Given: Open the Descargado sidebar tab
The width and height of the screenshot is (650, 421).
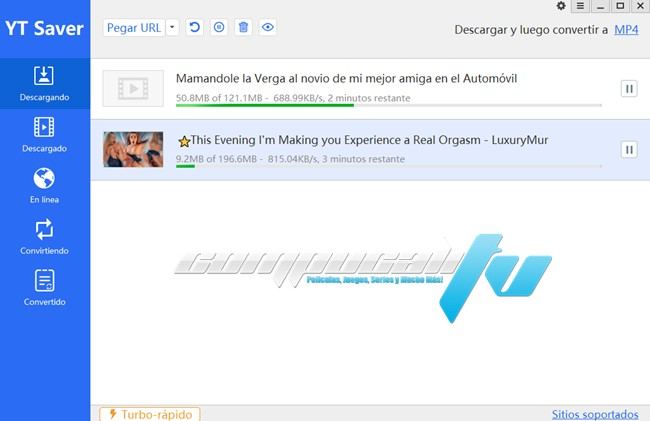Looking at the screenshot, I should (44, 135).
